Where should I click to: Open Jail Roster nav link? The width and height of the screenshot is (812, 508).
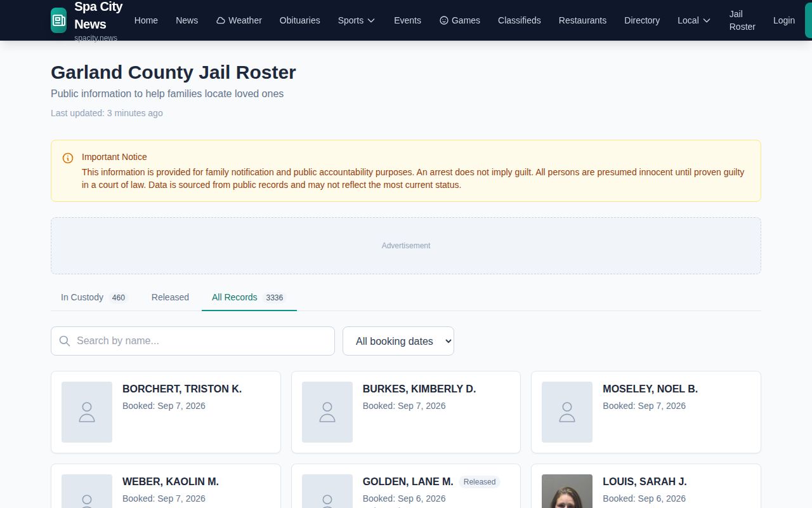[x=742, y=20]
